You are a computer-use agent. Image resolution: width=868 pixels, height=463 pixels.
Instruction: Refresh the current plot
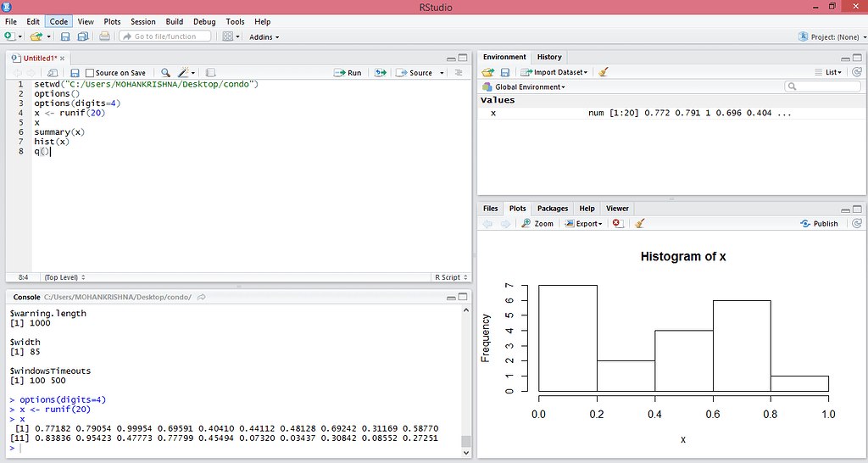pos(857,223)
